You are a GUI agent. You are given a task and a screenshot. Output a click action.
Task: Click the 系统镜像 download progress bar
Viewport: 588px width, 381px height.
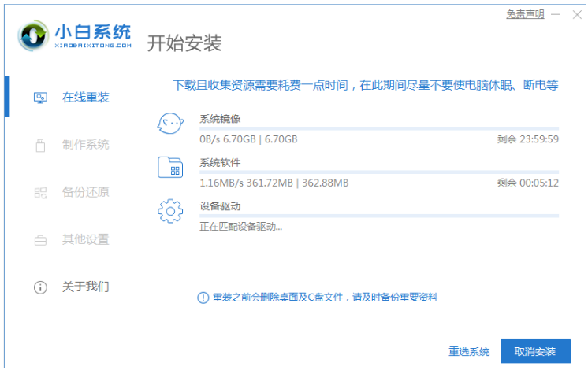378,128
